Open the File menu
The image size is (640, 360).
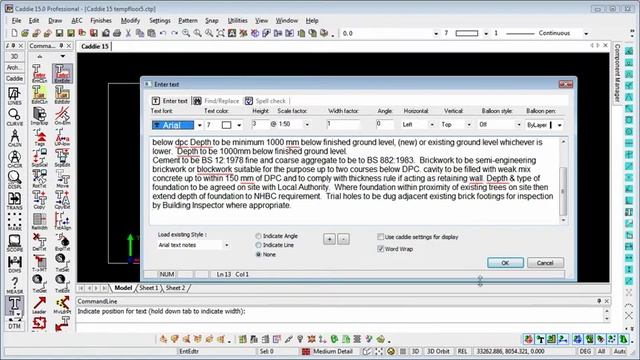(x=16, y=20)
